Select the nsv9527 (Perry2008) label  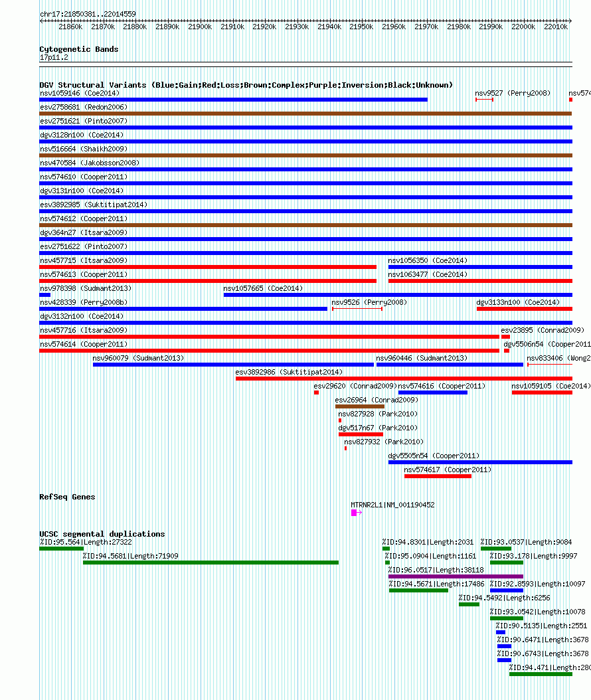[x=513, y=93]
